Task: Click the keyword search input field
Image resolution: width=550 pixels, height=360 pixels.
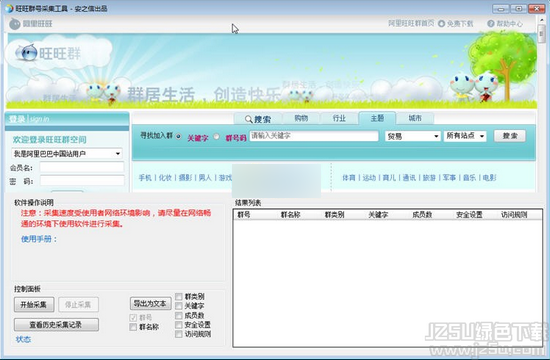Action: tap(314, 136)
